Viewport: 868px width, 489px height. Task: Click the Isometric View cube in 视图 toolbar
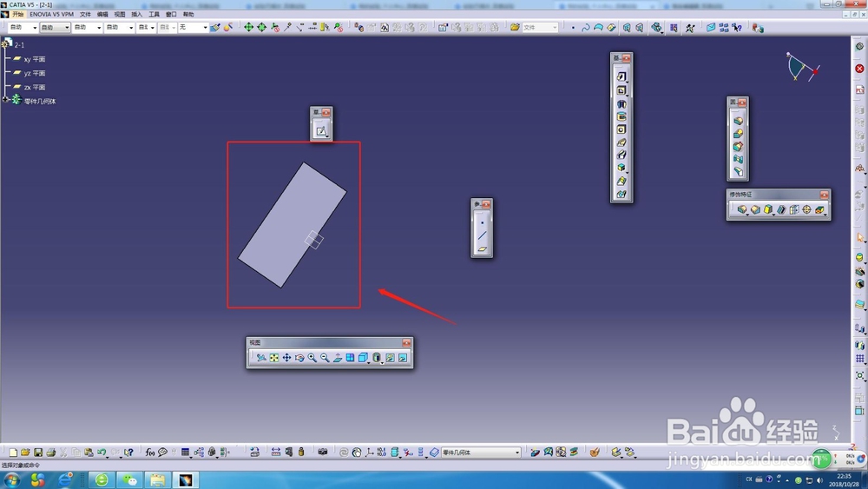363,358
